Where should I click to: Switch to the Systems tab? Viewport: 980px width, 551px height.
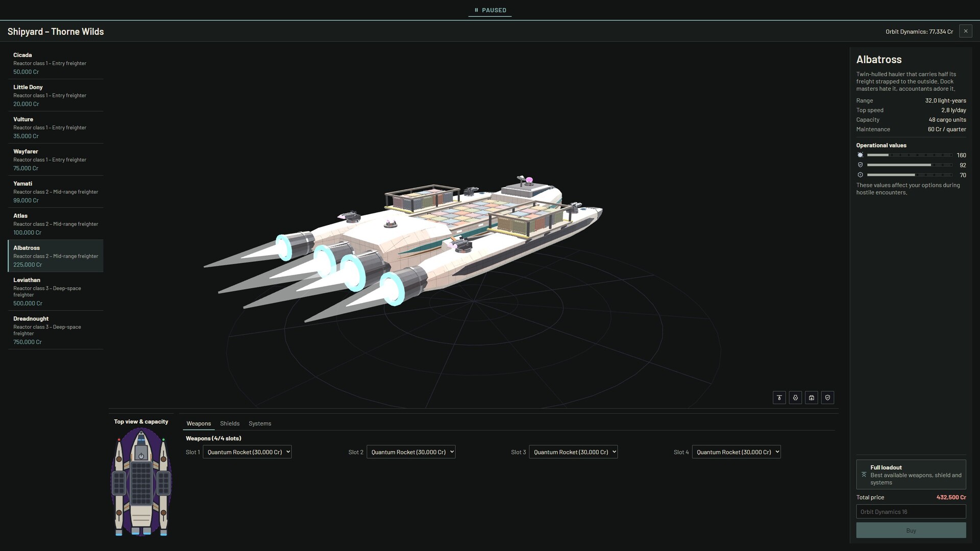pyautogui.click(x=260, y=423)
